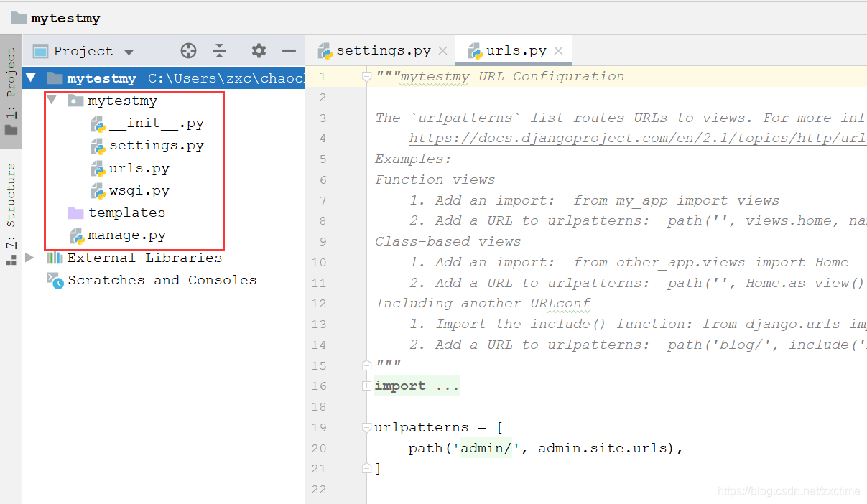
Task: Click the External Libraries bars icon
Action: tap(55, 257)
